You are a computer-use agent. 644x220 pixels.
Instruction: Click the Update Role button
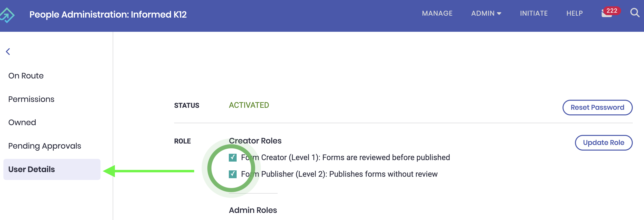pos(603,143)
